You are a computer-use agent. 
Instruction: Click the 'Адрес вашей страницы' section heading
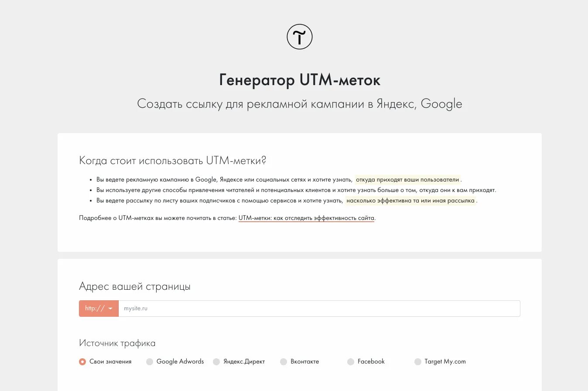(x=135, y=287)
